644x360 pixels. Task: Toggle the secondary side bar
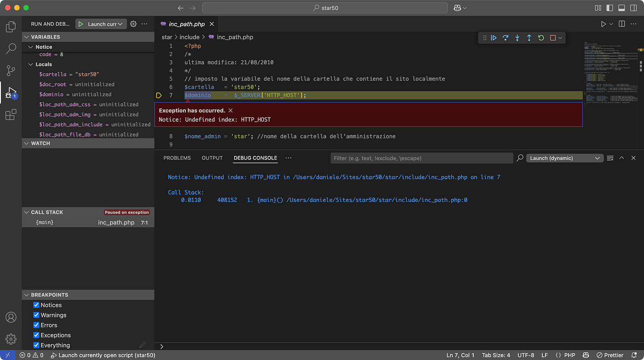pos(633,8)
